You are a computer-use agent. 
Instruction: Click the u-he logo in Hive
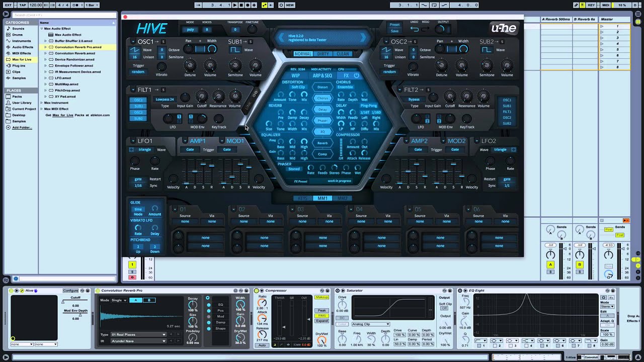coord(503,28)
